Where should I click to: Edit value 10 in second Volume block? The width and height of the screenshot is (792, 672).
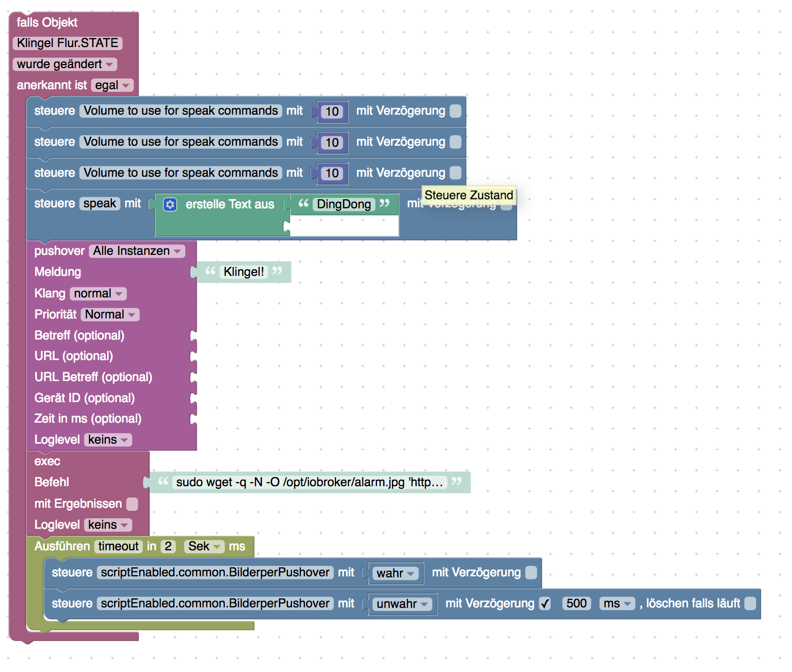coord(332,143)
